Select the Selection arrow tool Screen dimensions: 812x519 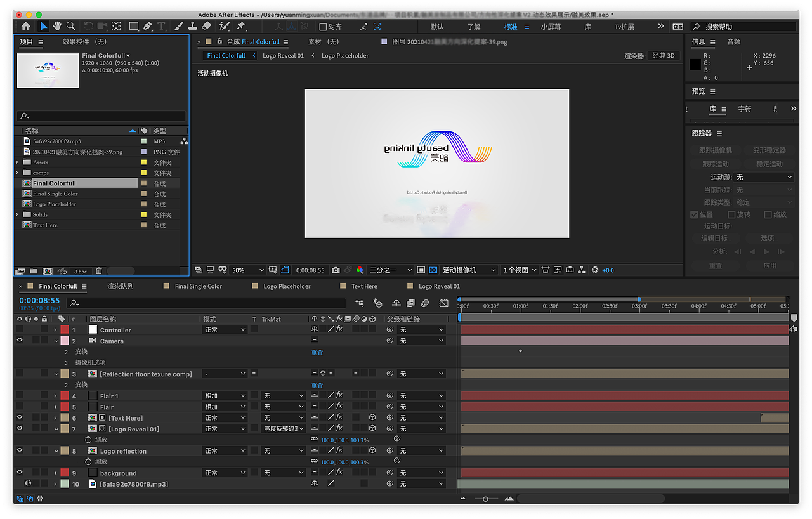pyautogui.click(x=43, y=26)
